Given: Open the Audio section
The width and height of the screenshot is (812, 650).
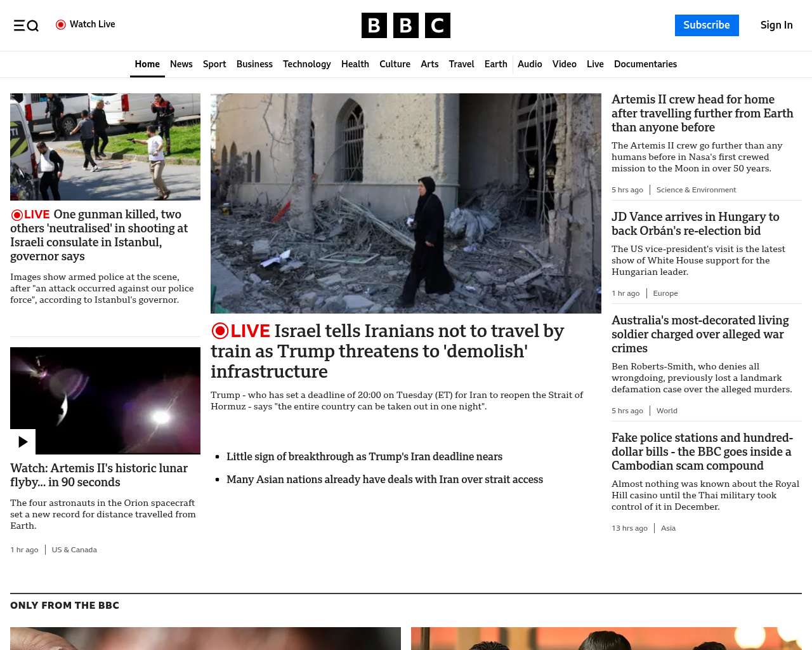Looking at the screenshot, I should pyautogui.click(x=530, y=64).
